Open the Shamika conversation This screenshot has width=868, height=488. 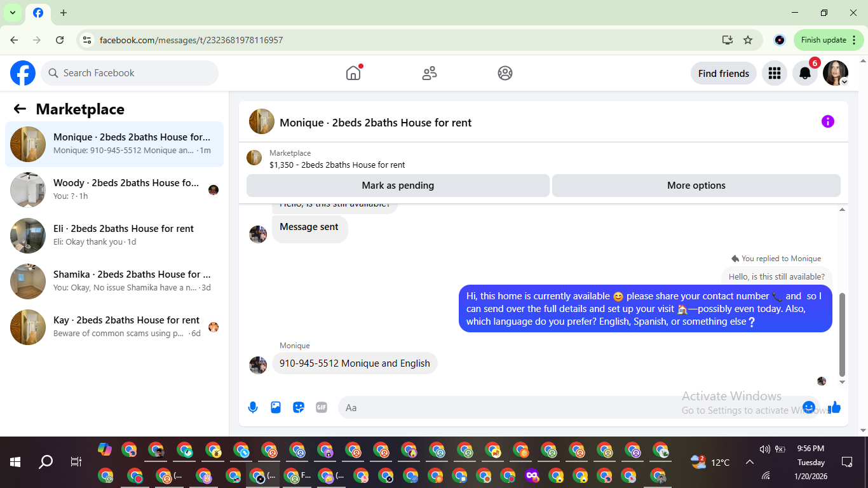114,281
